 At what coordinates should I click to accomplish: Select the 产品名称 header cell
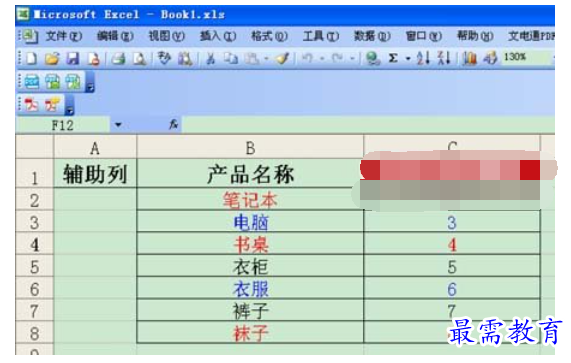pyautogui.click(x=250, y=174)
